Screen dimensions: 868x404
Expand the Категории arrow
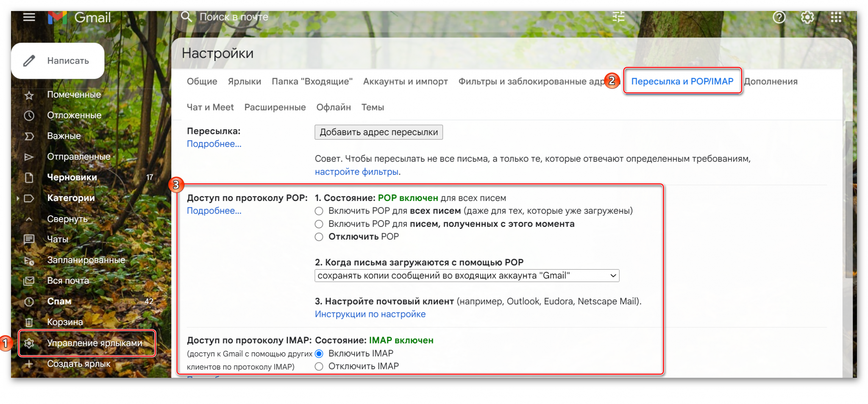[x=18, y=198]
